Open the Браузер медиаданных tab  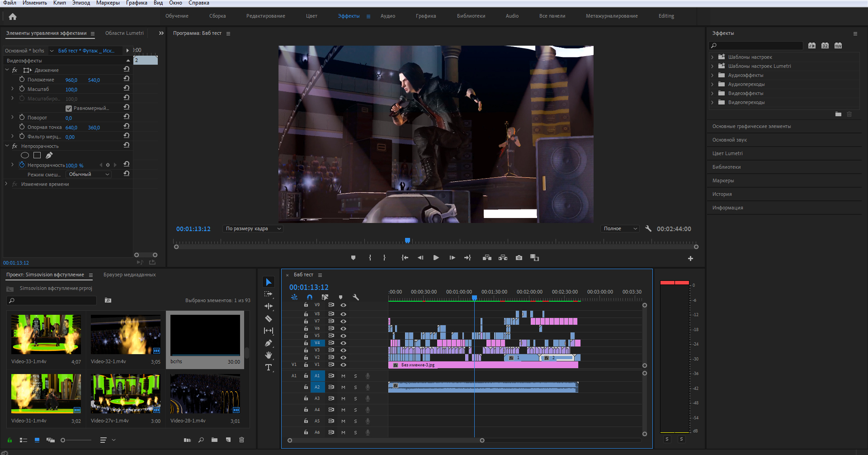click(129, 275)
